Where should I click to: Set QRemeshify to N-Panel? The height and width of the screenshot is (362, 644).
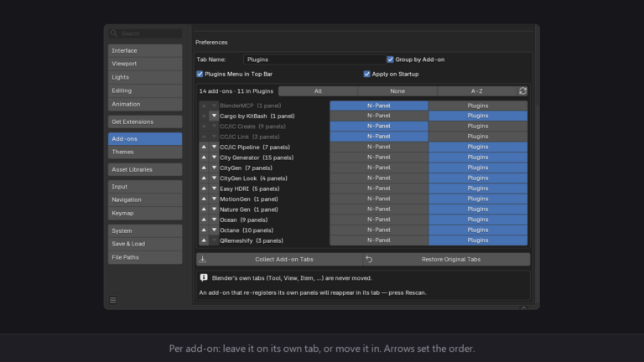point(379,240)
